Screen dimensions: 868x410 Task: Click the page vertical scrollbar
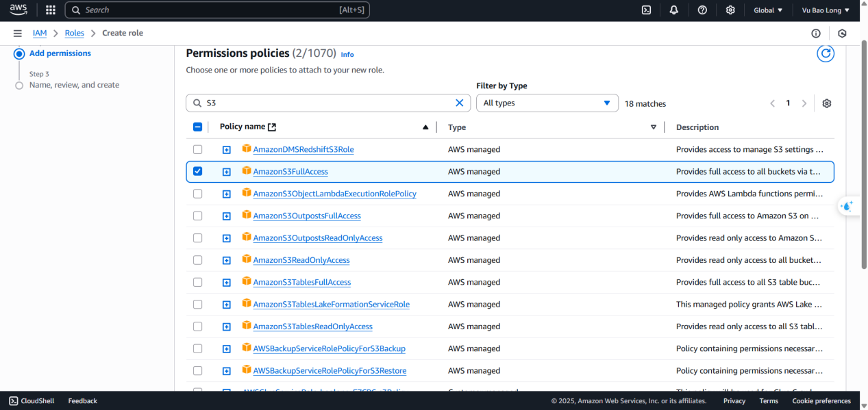pyautogui.click(x=864, y=154)
